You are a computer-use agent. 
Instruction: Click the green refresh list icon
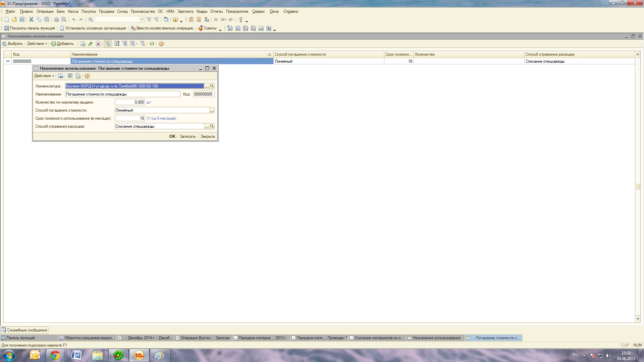tap(152, 44)
